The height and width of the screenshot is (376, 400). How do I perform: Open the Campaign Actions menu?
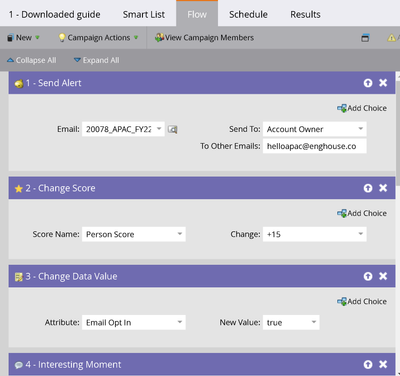coord(98,38)
